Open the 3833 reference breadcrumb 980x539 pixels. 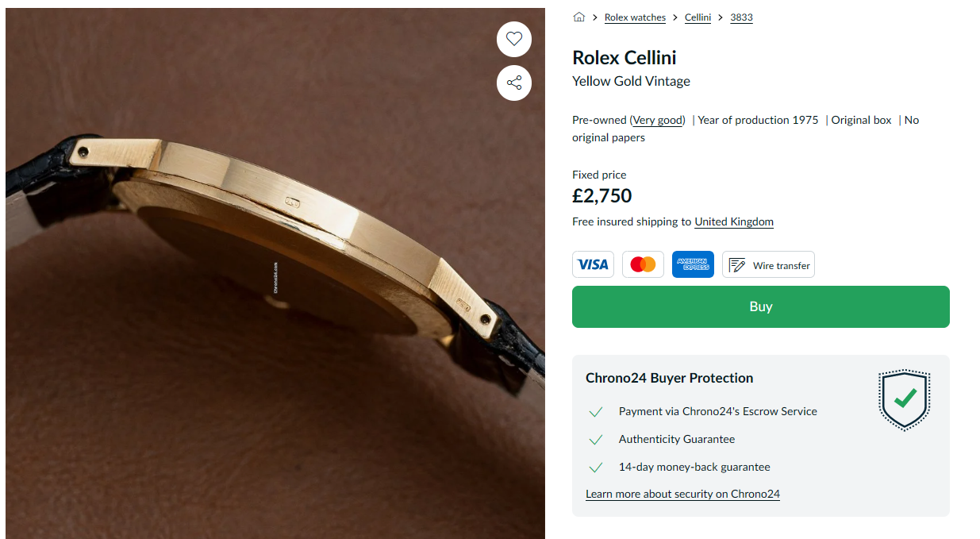(741, 17)
